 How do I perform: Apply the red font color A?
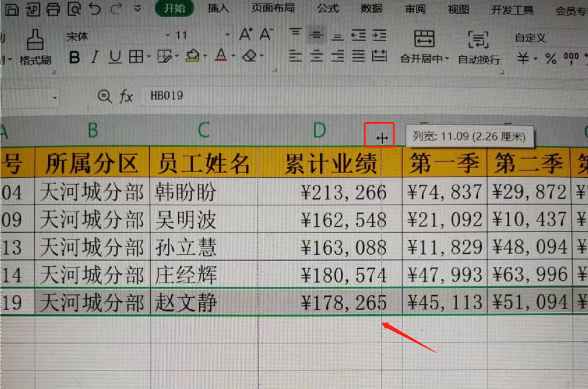click(221, 55)
